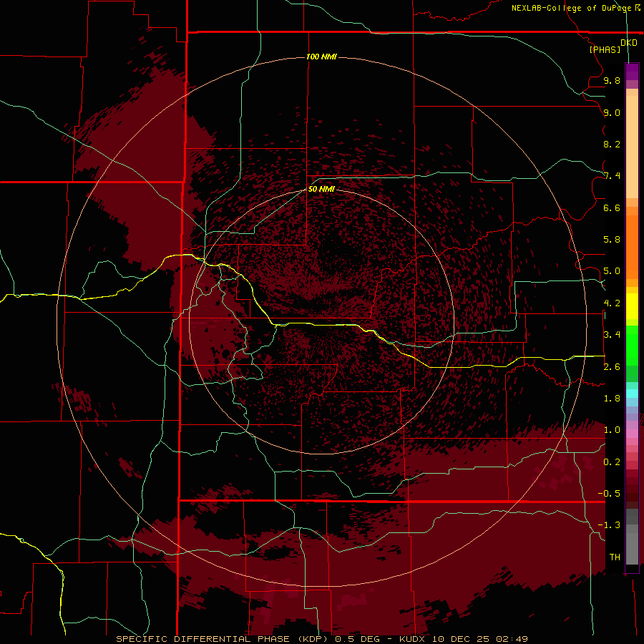Click the '100 NMI' range ring label
Screen dimensions: 644x644
[x=321, y=57]
